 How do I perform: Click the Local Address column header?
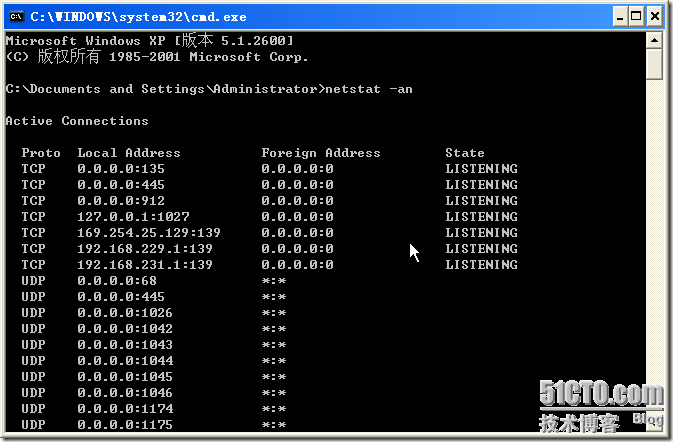[x=129, y=153]
